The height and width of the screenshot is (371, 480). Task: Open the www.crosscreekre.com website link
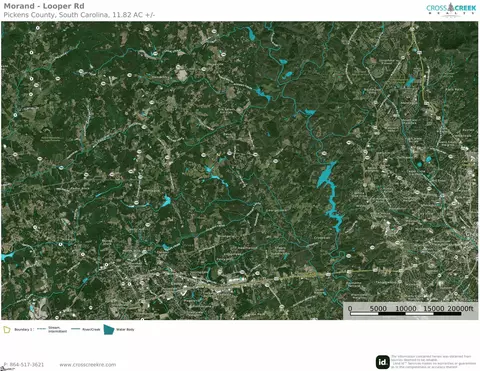[88, 365]
